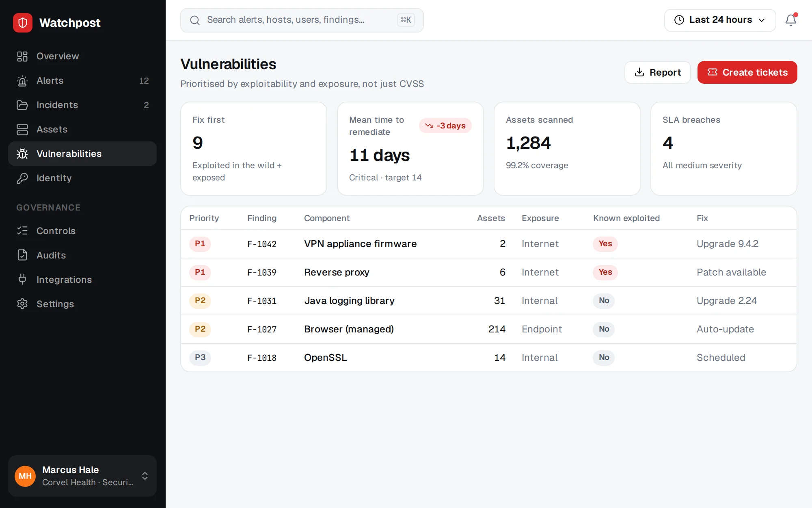Image resolution: width=812 pixels, height=508 pixels.
Task: Click the Incidents folder icon
Action: pos(22,105)
